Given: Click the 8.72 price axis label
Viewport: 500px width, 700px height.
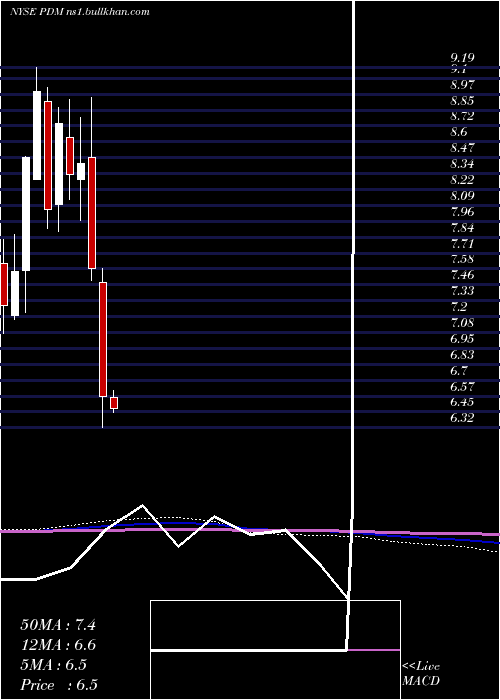Looking at the screenshot, I should tap(462, 116).
